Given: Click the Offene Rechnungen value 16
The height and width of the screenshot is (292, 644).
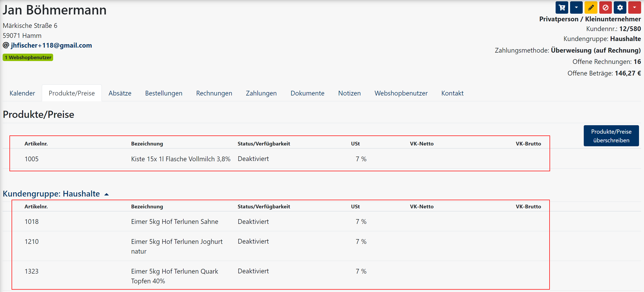Looking at the screenshot, I should click(x=637, y=62).
